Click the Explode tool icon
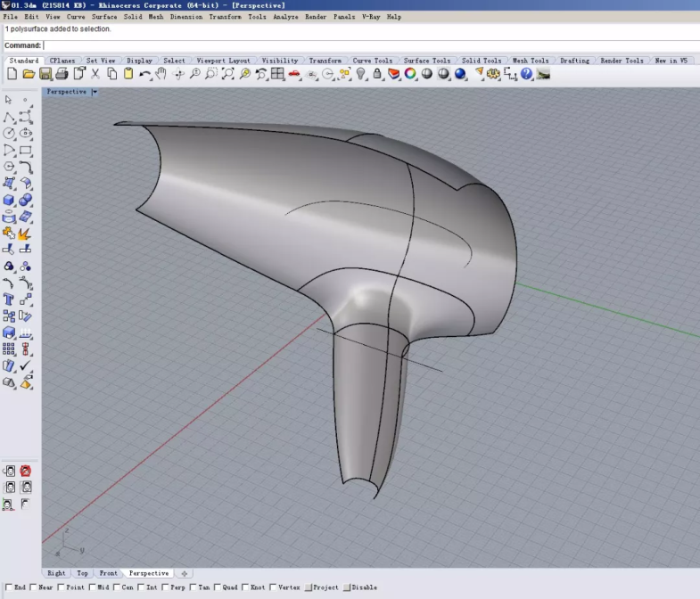 [x=25, y=233]
